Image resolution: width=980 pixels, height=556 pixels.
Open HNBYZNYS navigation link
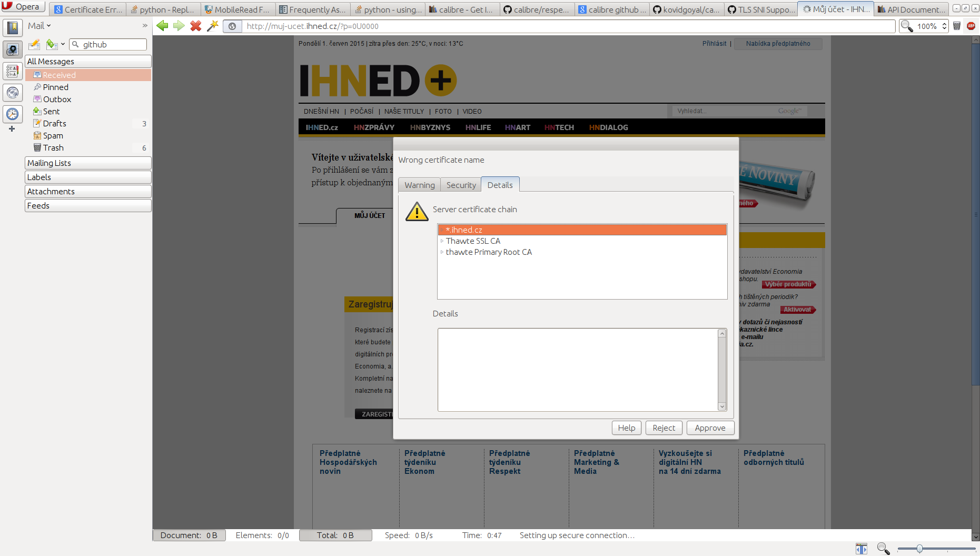point(430,127)
